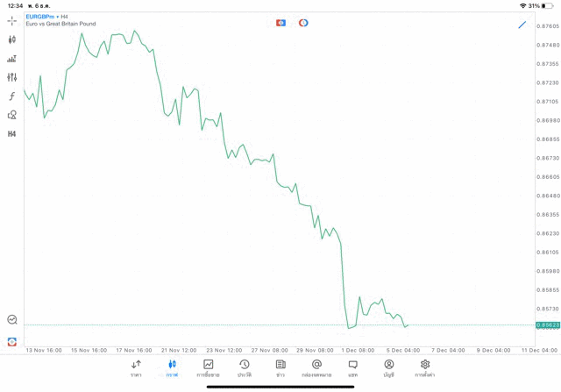Tap the current price label 0.85623

548,325
